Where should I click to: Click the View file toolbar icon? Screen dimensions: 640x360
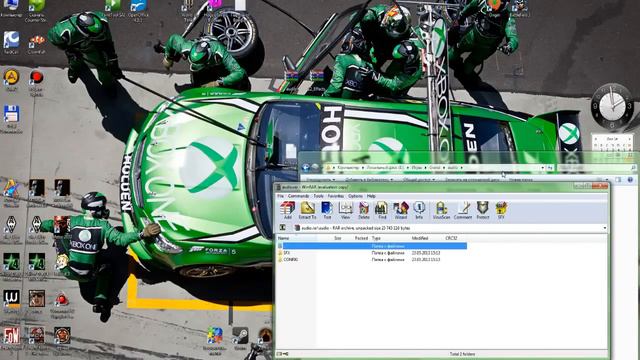point(345,211)
